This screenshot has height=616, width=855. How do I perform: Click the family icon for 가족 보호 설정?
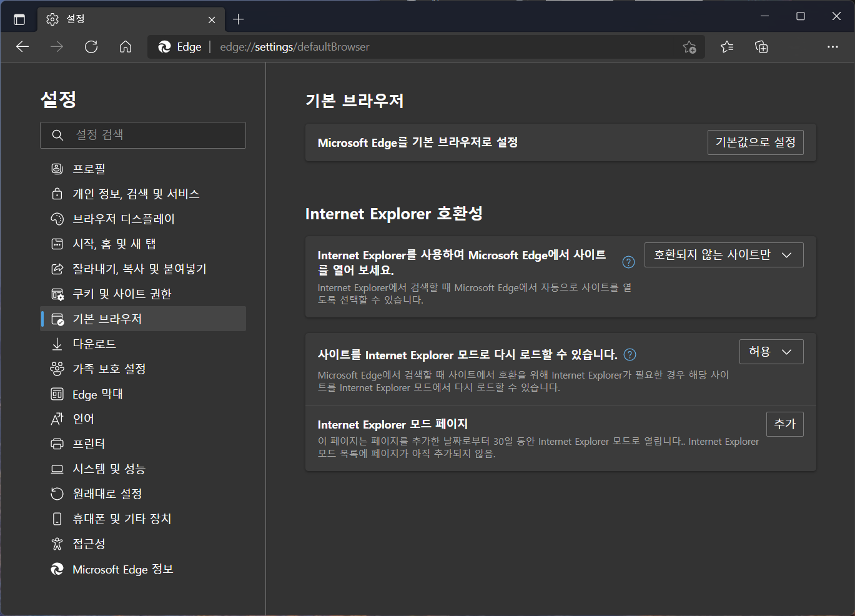click(x=57, y=369)
